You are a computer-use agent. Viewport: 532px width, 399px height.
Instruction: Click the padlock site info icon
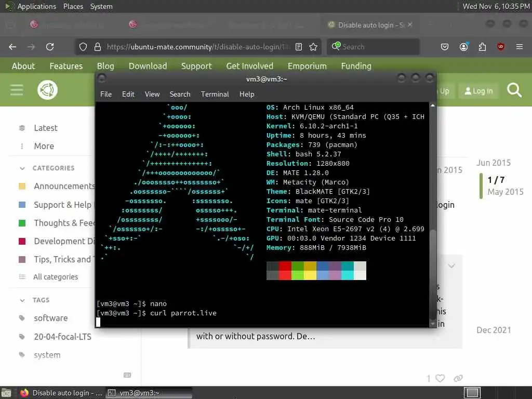coord(97,47)
